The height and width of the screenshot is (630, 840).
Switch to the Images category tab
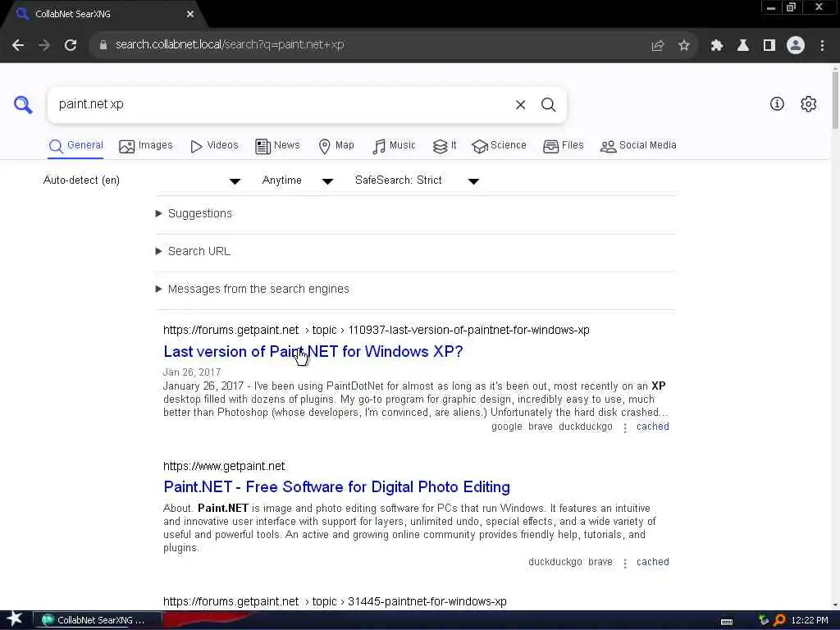pos(146,146)
